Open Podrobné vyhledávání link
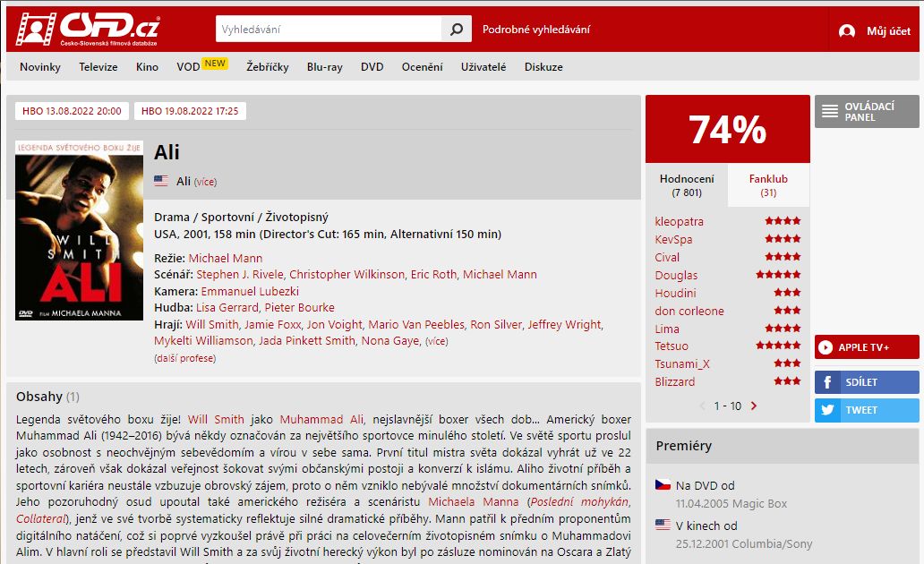Image resolution: width=924 pixels, height=564 pixels. coord(535,30)
